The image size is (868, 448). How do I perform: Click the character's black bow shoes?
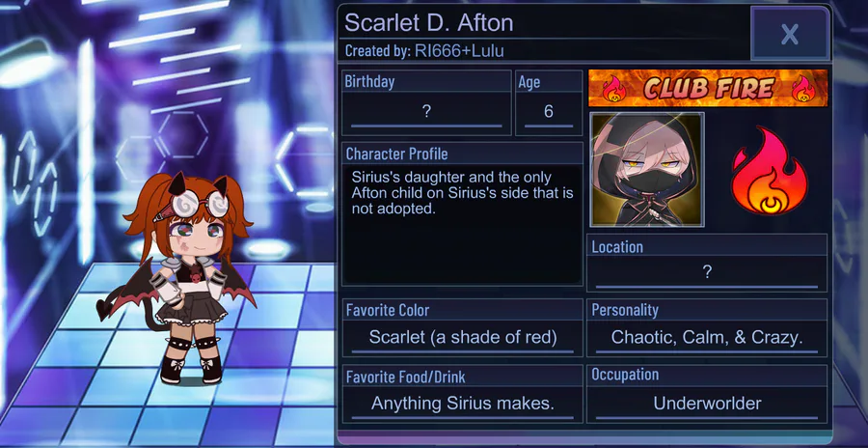(191, 370)
